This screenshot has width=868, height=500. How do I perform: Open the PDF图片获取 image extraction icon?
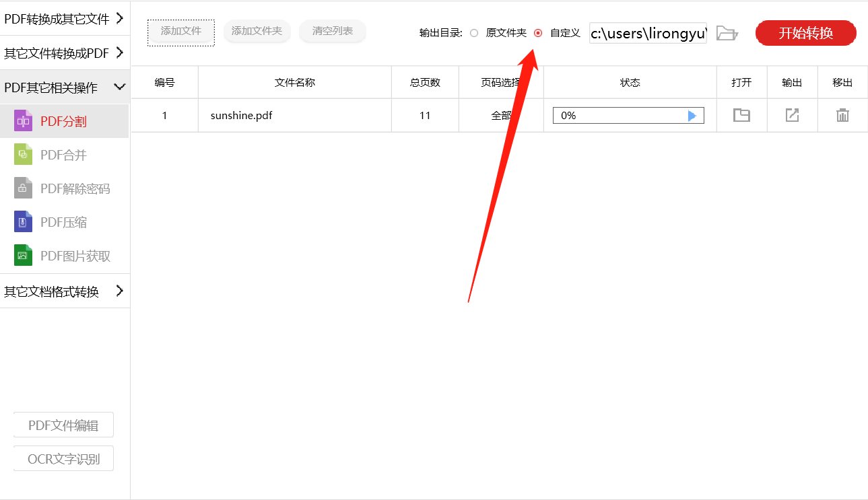point(22,255)
